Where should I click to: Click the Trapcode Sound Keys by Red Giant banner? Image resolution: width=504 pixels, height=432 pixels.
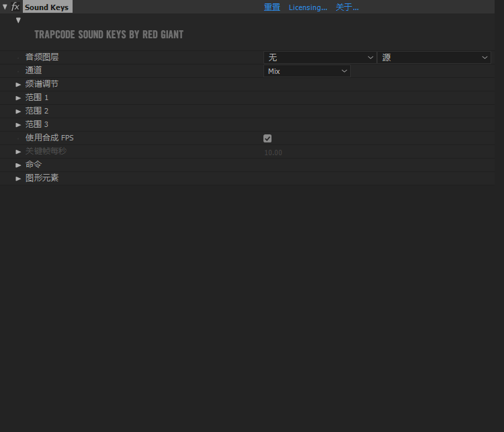click(x=109, y=34)
